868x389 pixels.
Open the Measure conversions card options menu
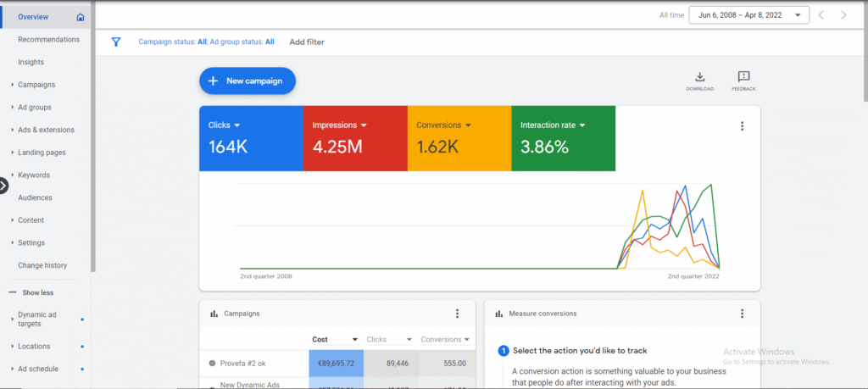[x=742, y=314]
